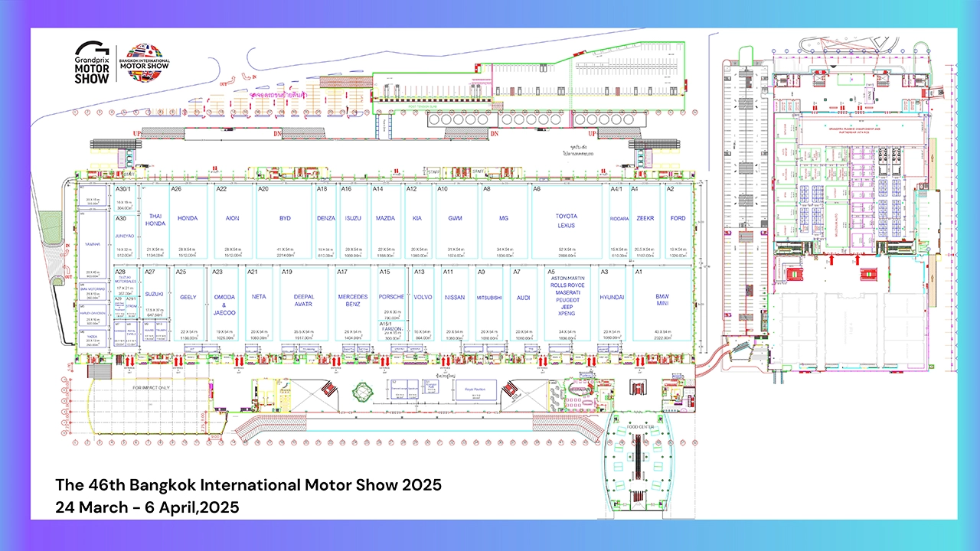
Task: Click the Porsche booth A15
Action: [391, 297]
